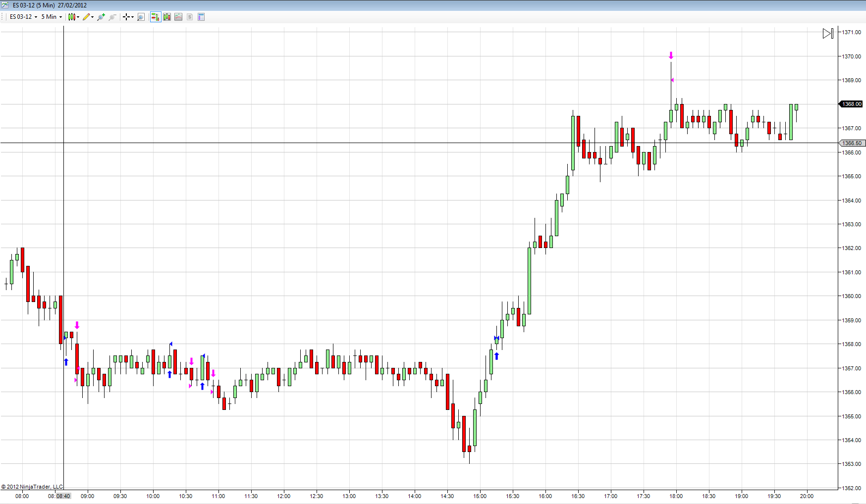The height and width of the screenshot is (504, 866).
Task: Click the 20:00 time axis label
Action: pos(807,496)
